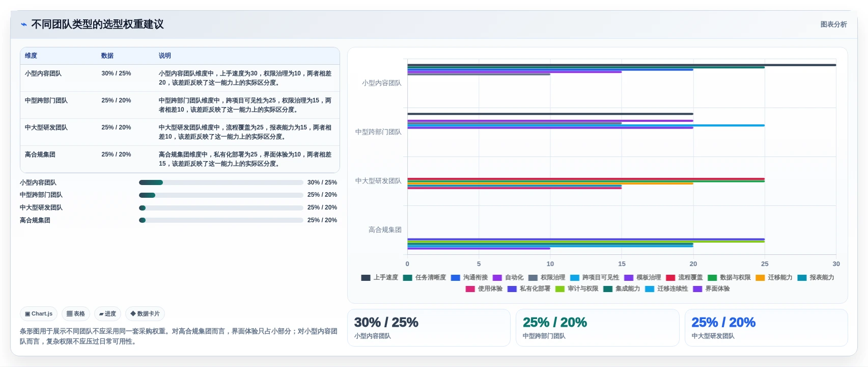Click the 小型内容团队 progress bar
The image size is (868, 367).
[x=221, y=182]
